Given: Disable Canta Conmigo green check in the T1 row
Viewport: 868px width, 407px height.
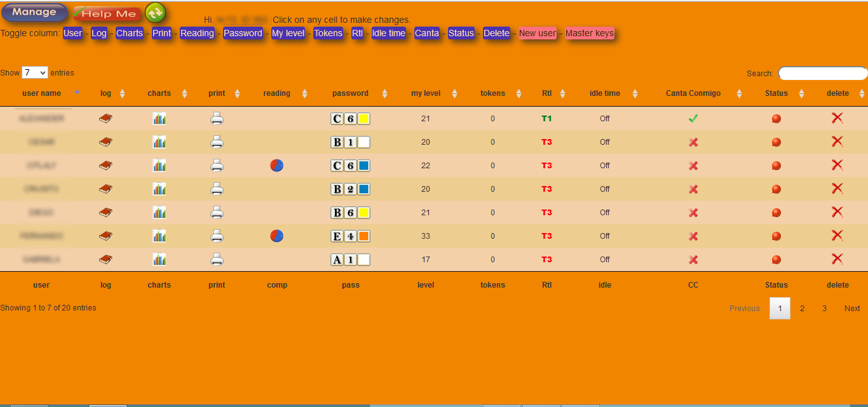Looking at the screenshot, I should pyautogui.click(x=693, y=118).
